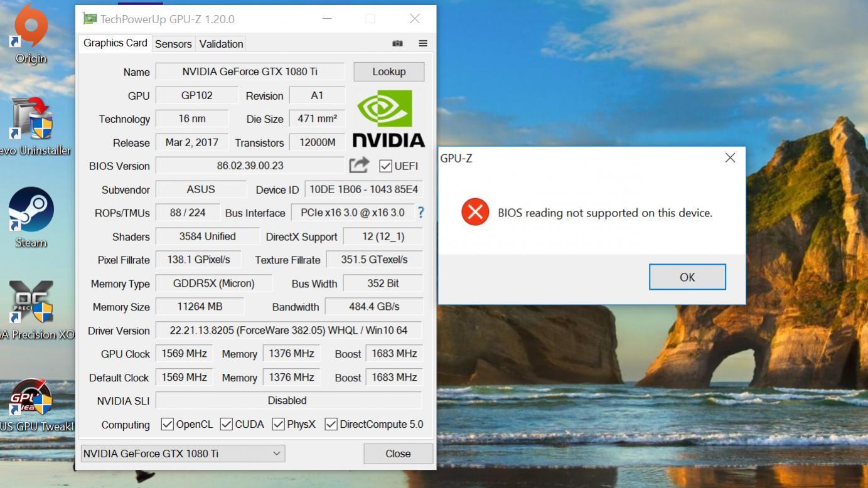The width and height of the screenshot is (868, 488).
Task: Launch Revo Uninstaller from the desktop
Action: click(x=31, y=125)
